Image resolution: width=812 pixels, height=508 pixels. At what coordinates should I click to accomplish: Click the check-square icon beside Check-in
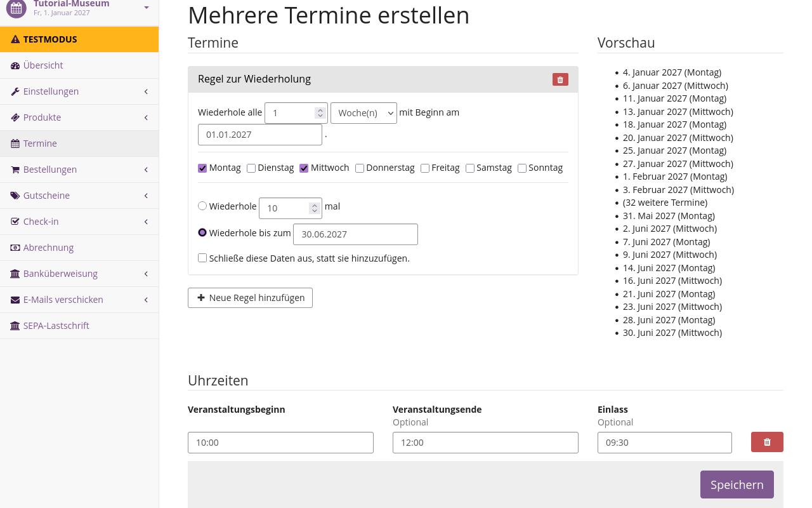pyautogui.click(x=15, y=222)
